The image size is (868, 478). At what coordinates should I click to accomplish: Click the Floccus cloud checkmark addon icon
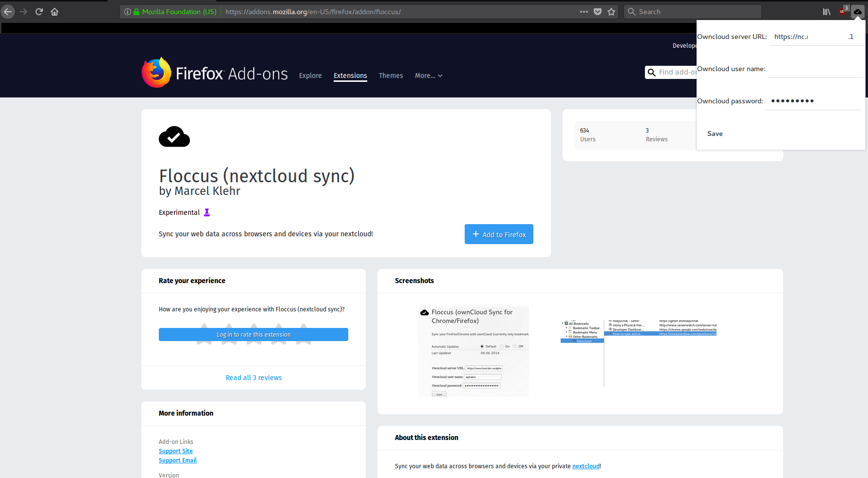[174, 136]
